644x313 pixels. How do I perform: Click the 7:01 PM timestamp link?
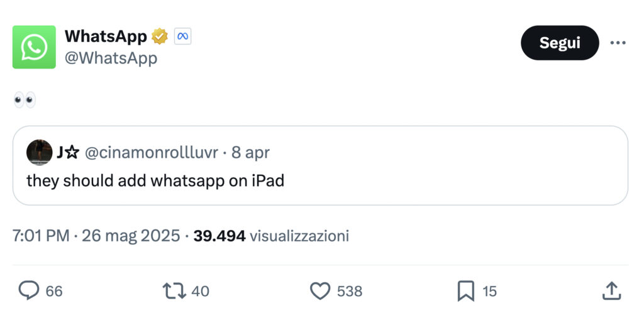point(41,236)
